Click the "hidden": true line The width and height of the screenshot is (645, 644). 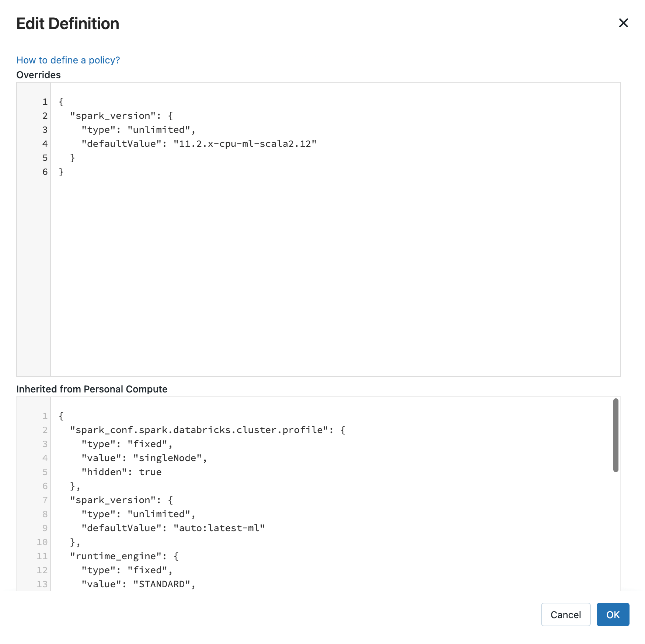pyautogui.click(x=121, y=472)
